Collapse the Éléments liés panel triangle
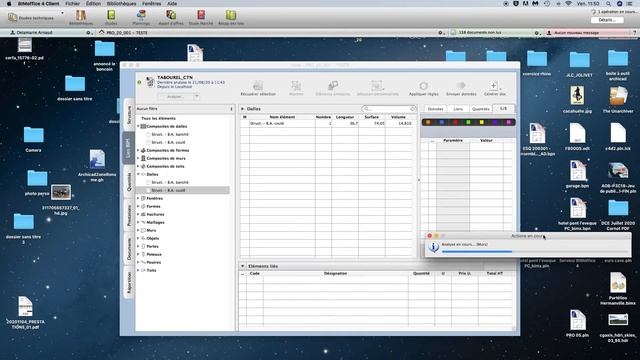The image size is (640, 360). (242, 266)
